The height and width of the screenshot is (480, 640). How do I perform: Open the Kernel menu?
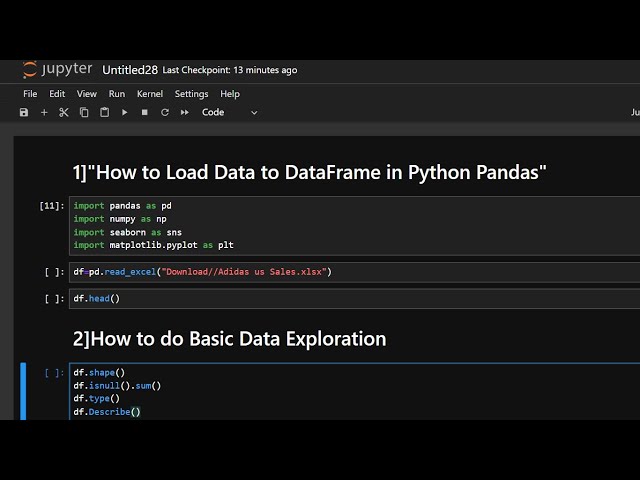pos(150,94)
